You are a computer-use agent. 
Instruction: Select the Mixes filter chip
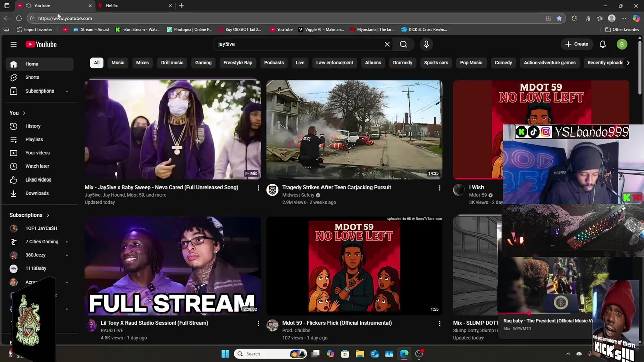(x=142, y=63)
